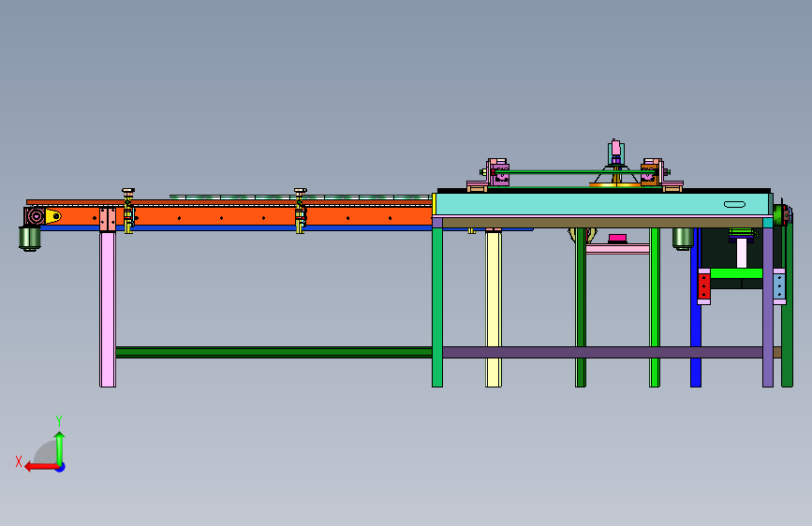
Task: Select the dark green lower crossbar
Action: 273,352
